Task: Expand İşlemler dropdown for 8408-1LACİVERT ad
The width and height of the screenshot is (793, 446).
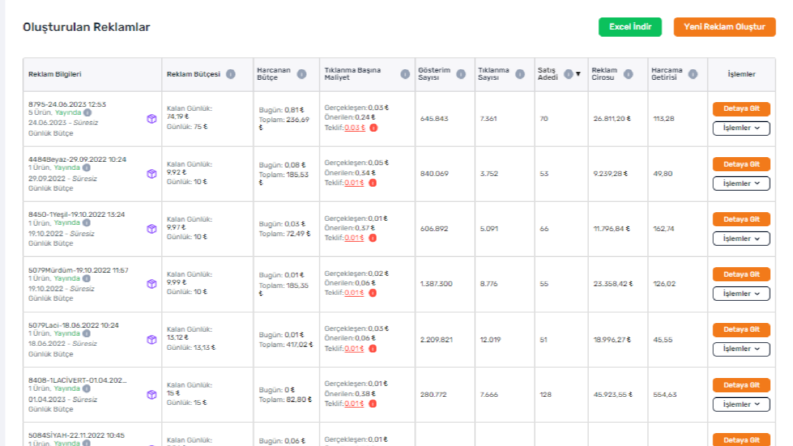Action: click(x=741, y=405)
